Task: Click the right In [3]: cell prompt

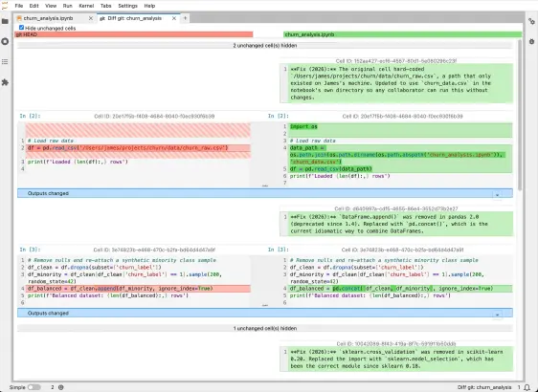Action: click(x=279, y=250)
